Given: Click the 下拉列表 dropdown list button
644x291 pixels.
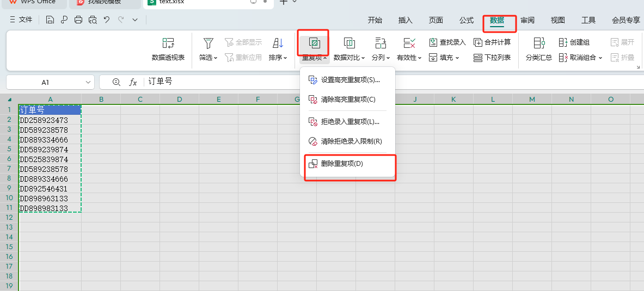Looking at the screenshot, I should (492, 58).
